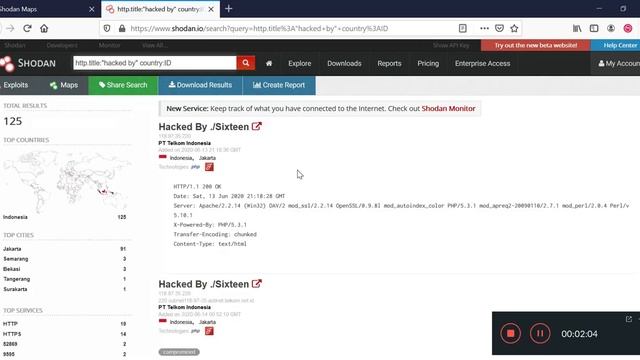This screenshot has width=640, height=360.
Task: Pause the screen recording
Action: [540, 333]
